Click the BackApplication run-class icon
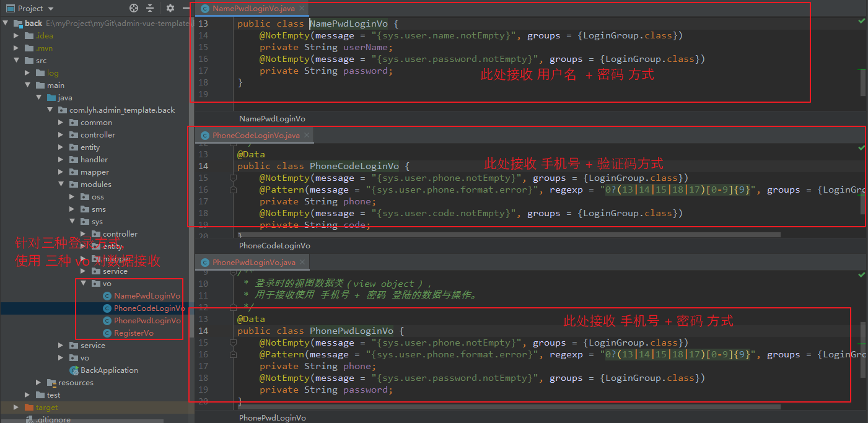Image resolution: width=868 pixels, height=423 pixels. coord(74,370)
